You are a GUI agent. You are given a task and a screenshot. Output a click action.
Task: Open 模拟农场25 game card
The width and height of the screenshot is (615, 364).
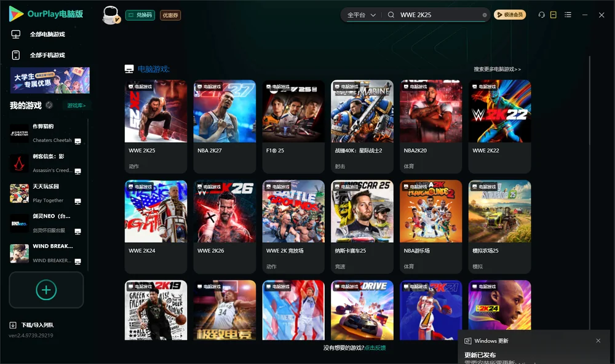point(499,227)
